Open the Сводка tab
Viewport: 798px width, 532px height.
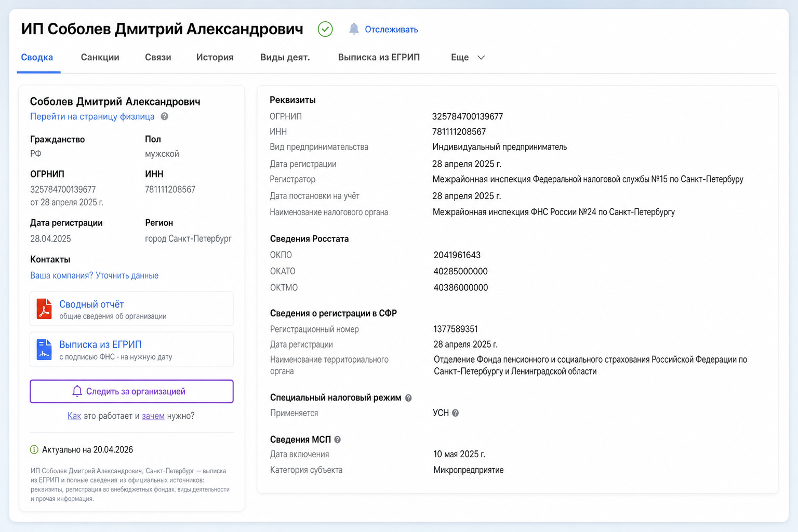(37, 57)
